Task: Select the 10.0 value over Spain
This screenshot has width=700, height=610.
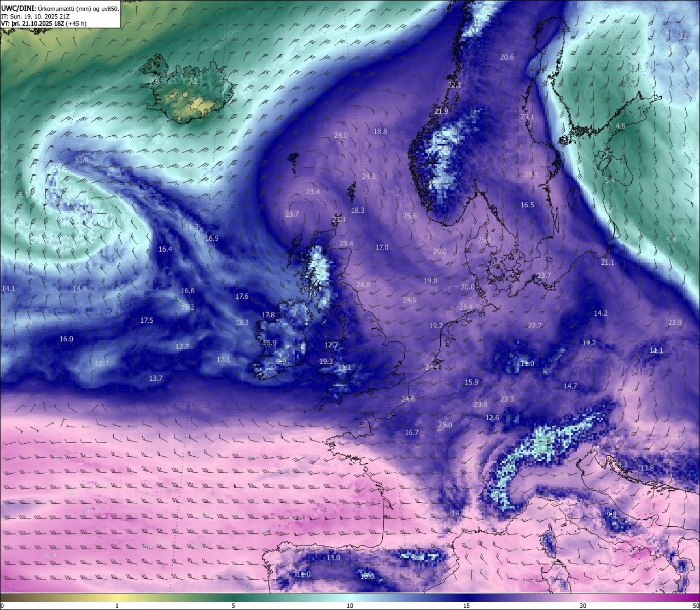Action: tap(367, 576)
